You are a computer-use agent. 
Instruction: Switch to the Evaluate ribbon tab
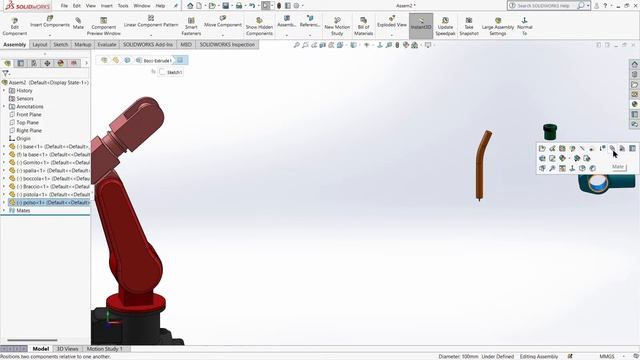pyautogui.click(x=107, y=44)
